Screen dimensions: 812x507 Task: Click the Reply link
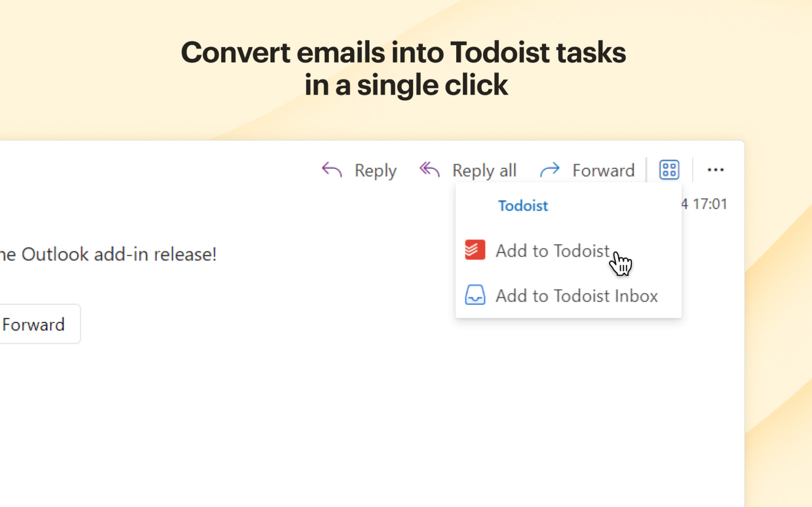375,170
